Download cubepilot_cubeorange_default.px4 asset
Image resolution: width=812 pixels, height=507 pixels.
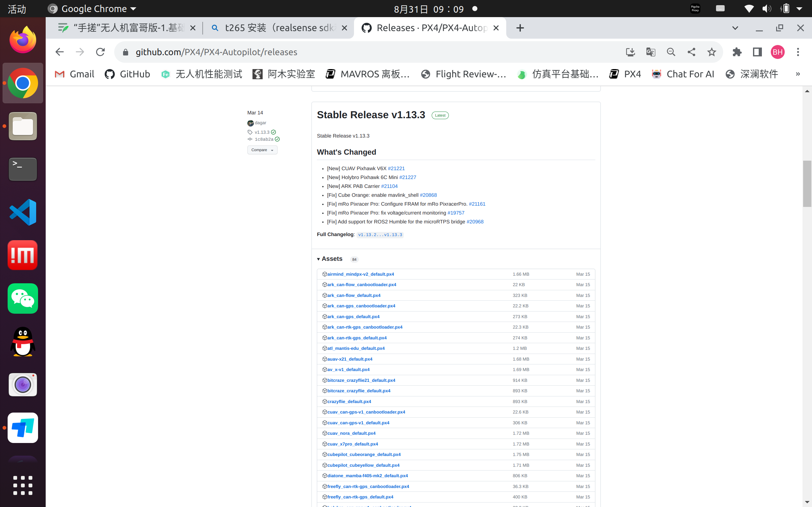point(364,454)
